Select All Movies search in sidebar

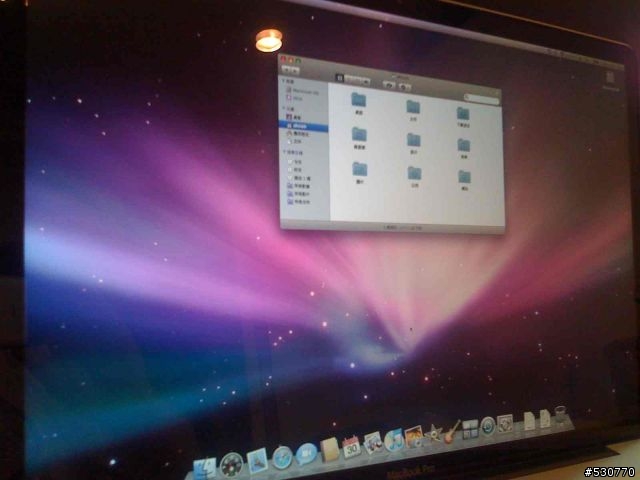click(298, 194)
